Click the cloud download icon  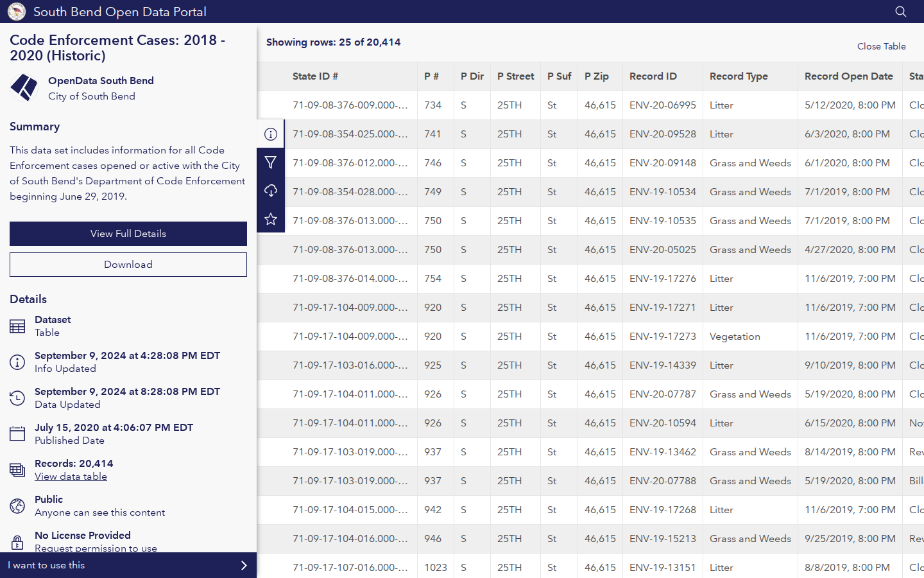(x=271, y=191)
